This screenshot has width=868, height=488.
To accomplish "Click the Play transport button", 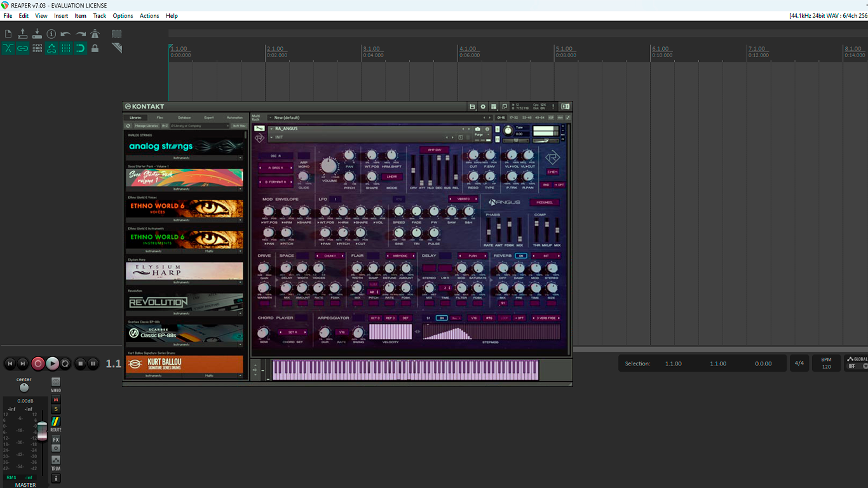I will (52, 363).
